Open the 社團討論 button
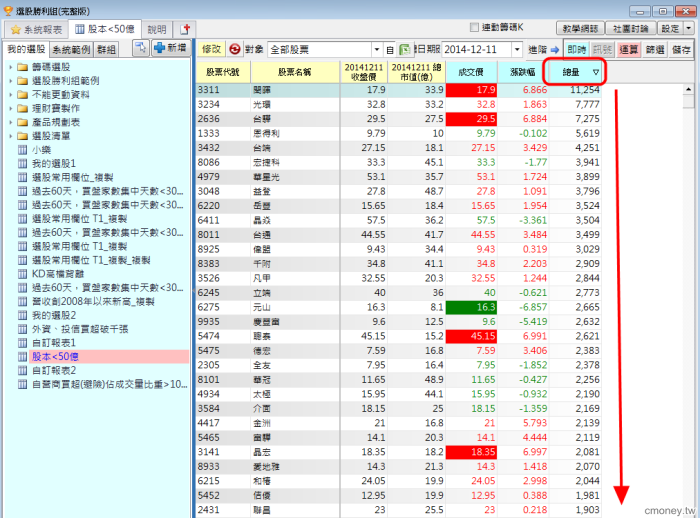700x518 pixels. click(630, 29)
